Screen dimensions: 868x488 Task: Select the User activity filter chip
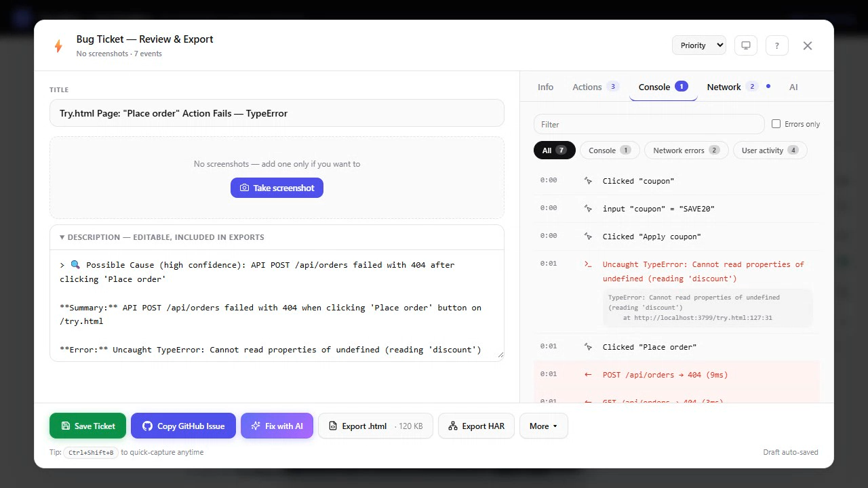(770, 150)
